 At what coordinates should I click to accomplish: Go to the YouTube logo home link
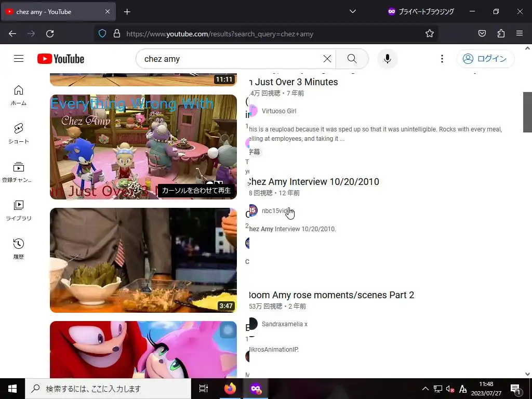(61, 59)
